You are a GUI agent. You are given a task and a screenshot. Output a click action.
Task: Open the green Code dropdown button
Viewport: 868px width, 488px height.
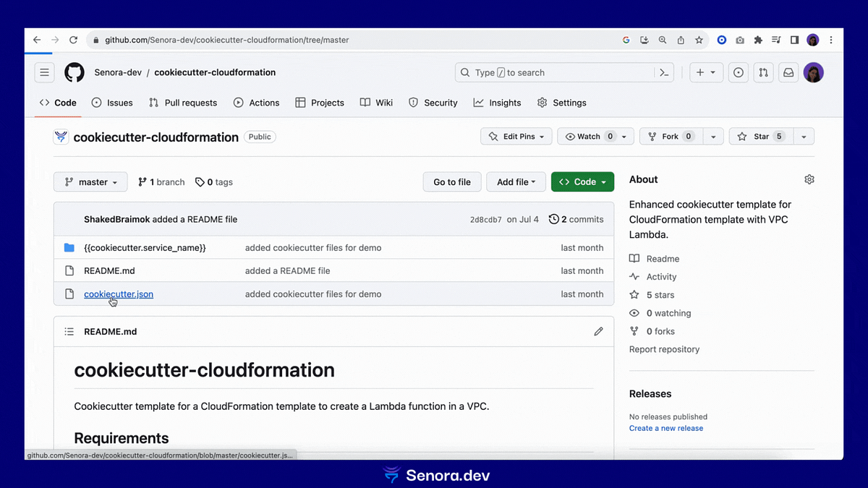(582, 182)
